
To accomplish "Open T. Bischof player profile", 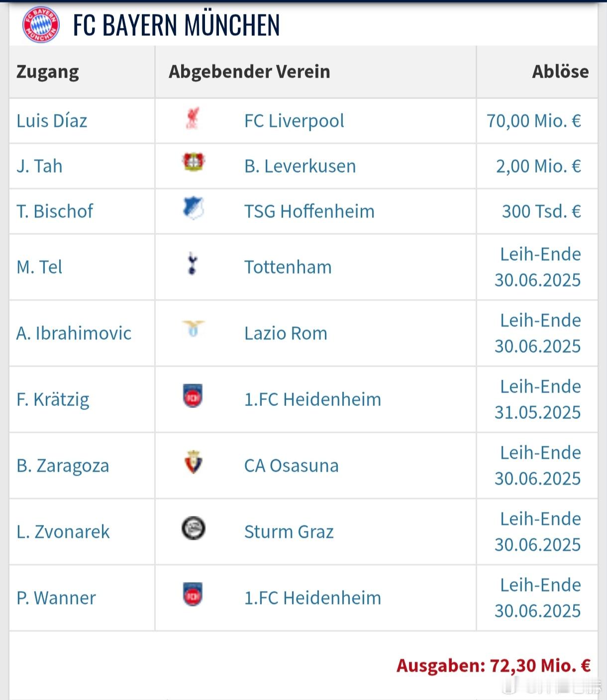I will click(55, 211).
